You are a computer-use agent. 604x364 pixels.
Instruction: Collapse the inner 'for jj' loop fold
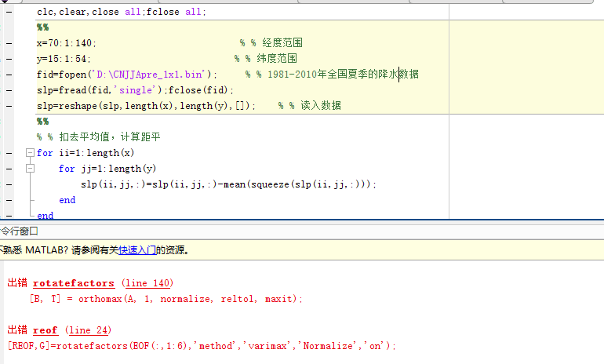coord(31,169)
